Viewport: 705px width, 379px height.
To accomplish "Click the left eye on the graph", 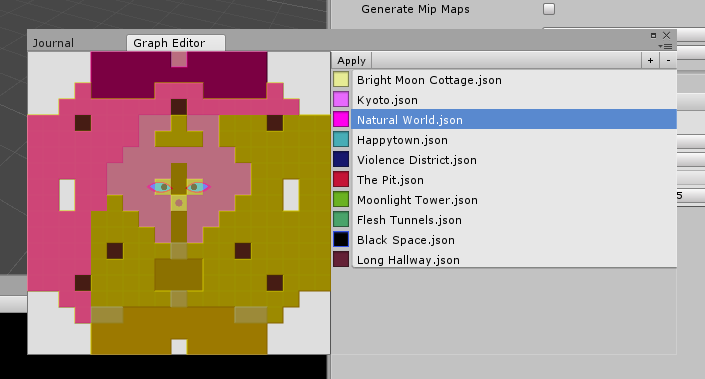I will click(x=161, y=187).
